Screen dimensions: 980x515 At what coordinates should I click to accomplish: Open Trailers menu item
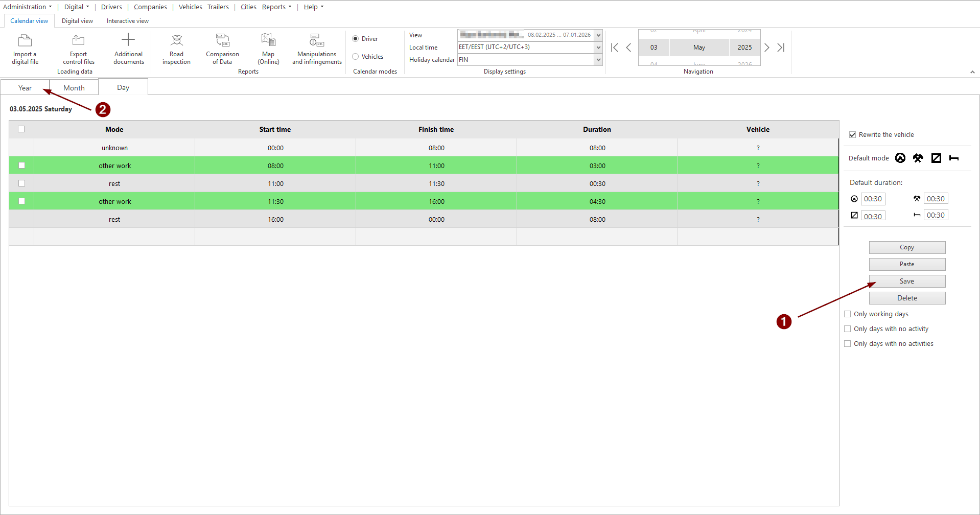pos(218,7)
